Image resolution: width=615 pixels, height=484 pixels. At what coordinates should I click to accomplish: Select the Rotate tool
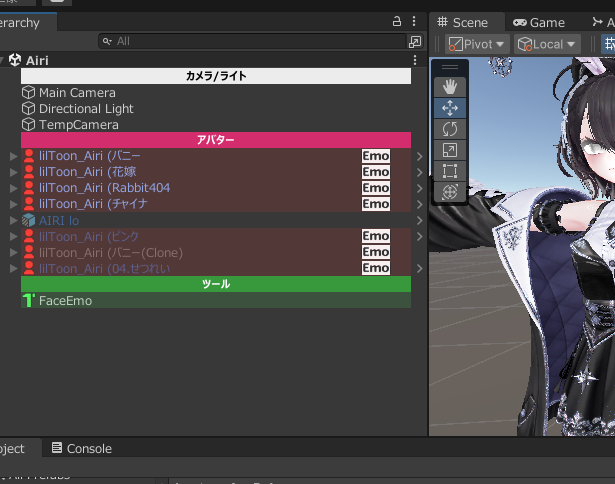tap(450, 129)
